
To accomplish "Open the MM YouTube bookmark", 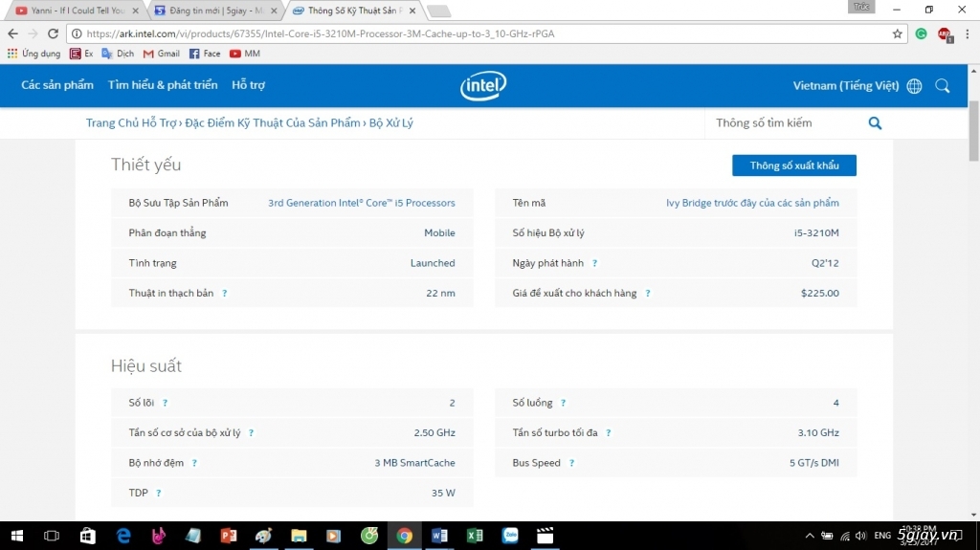I will click(244, 54).
